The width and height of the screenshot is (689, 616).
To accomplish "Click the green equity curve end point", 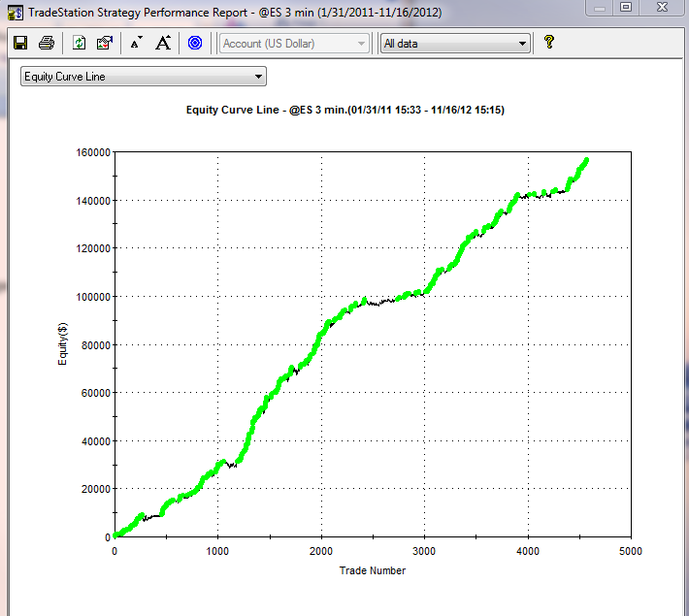I will pos(586,160).
